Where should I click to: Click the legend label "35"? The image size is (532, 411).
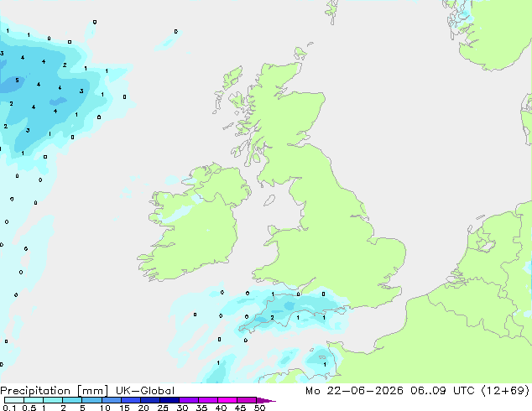tap(201, 408)
